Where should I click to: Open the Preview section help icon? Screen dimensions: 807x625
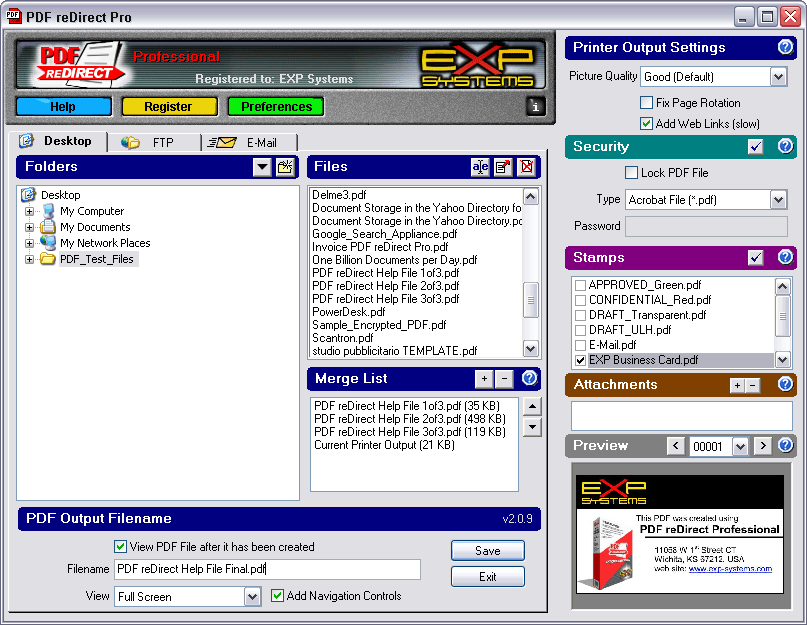coord(785,445)
